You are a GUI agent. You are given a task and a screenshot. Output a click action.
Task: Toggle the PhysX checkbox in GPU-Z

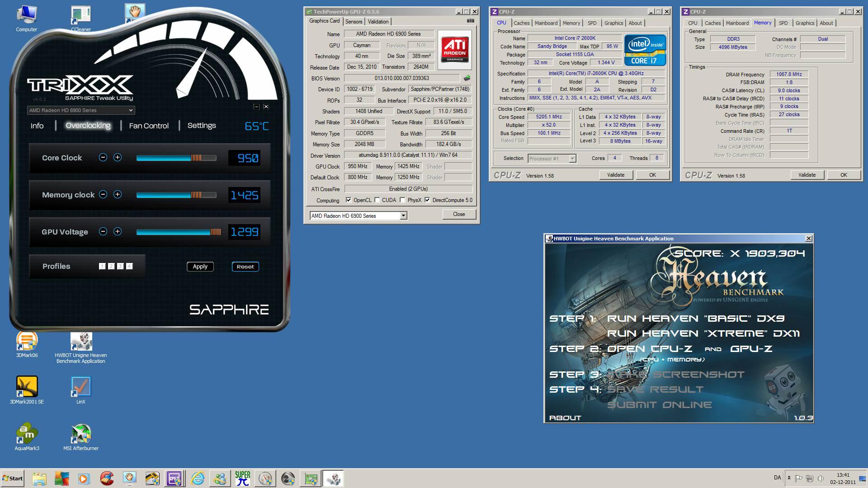click(x=402, y=200)
